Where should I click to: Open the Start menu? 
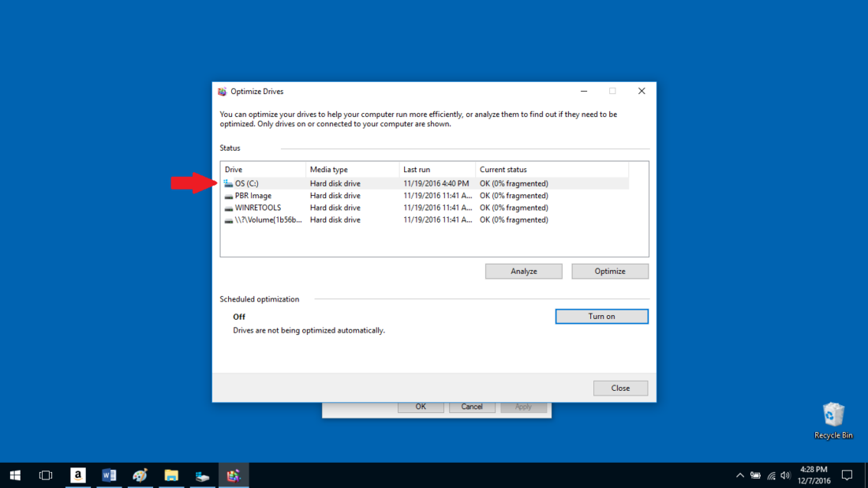coord(15,475)
